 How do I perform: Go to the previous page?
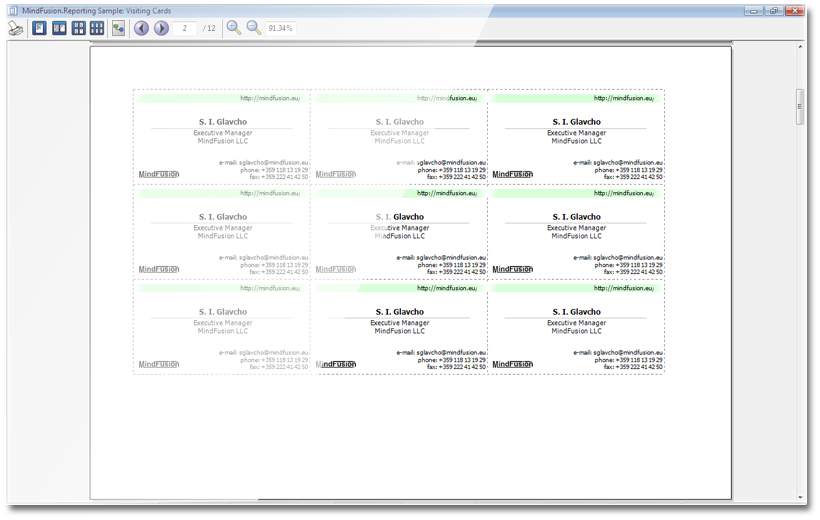coord(141,28)
